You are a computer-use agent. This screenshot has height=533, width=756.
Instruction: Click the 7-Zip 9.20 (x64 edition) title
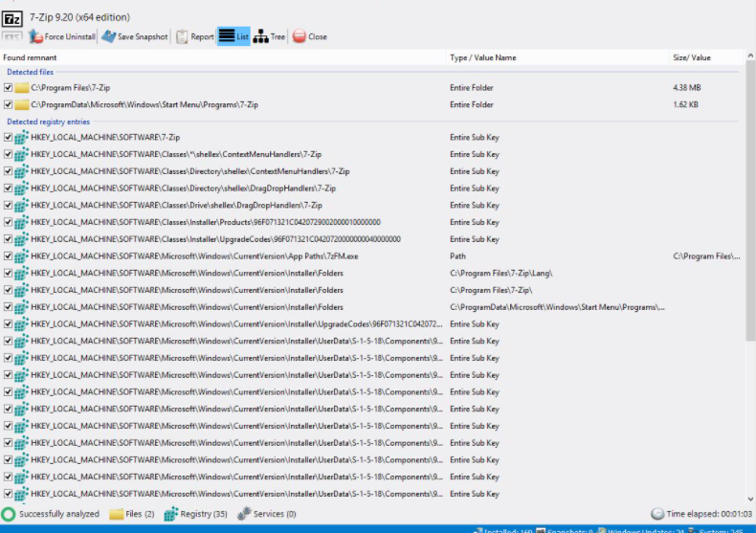click(79, 17)
